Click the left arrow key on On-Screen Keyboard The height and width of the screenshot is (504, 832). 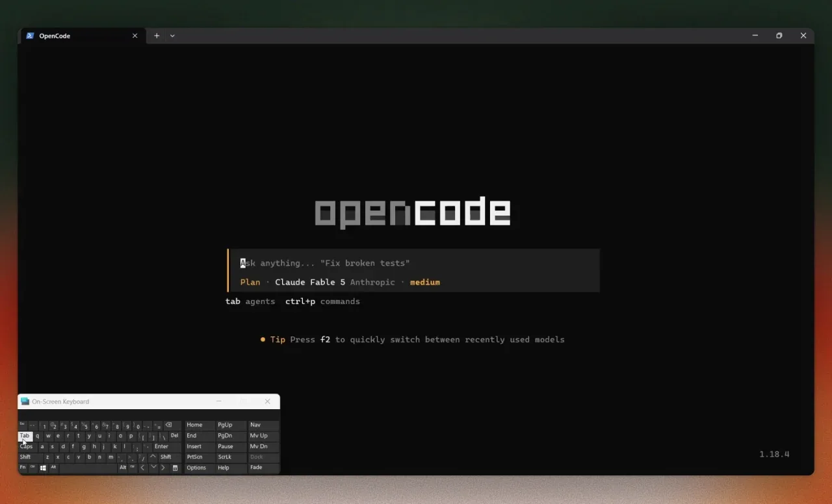tap(143, 468)
